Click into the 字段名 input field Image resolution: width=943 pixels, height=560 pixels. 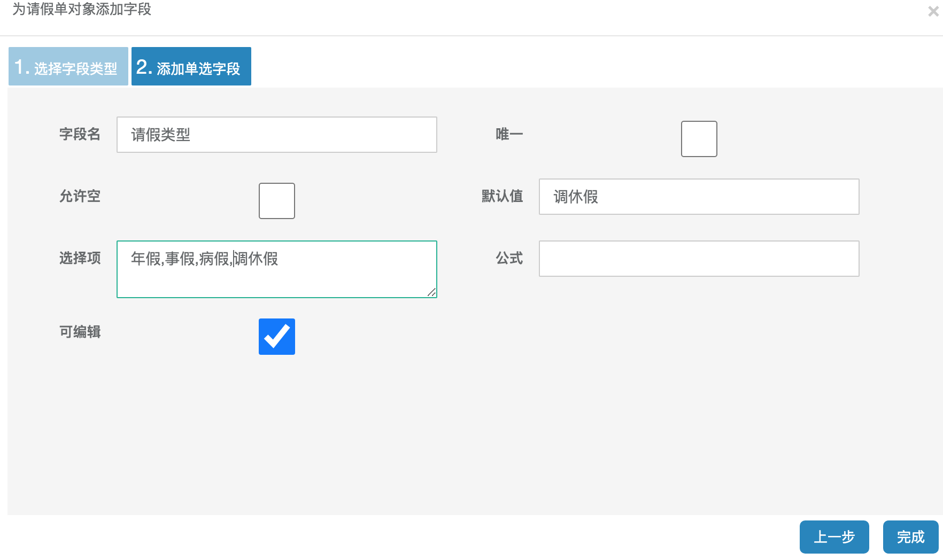(276, 135)
